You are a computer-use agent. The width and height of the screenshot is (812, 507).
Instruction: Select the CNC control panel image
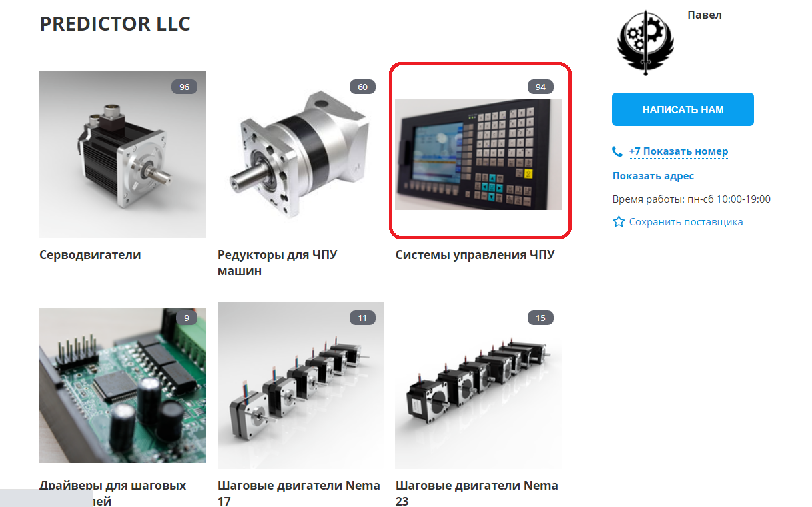pyautogui.click(x=478, y=155)
